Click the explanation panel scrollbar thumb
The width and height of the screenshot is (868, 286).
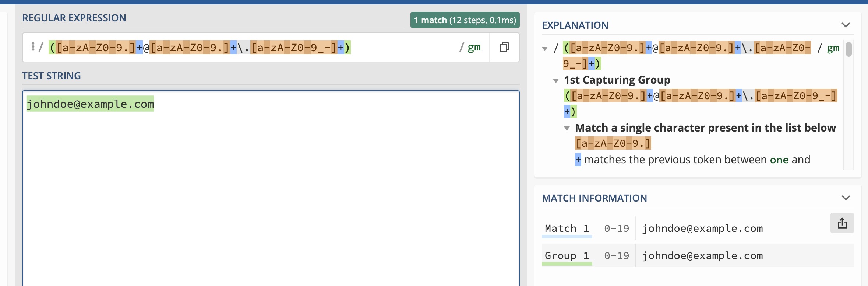(849, 49)
